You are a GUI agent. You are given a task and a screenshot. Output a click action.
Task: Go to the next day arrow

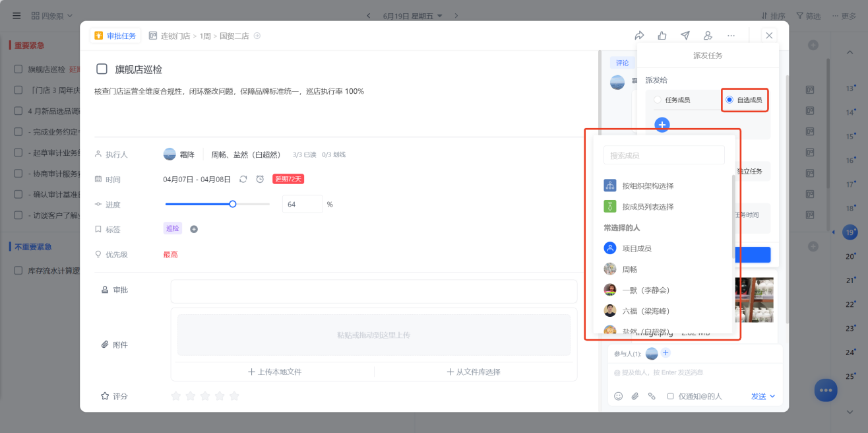click(456, 15)
